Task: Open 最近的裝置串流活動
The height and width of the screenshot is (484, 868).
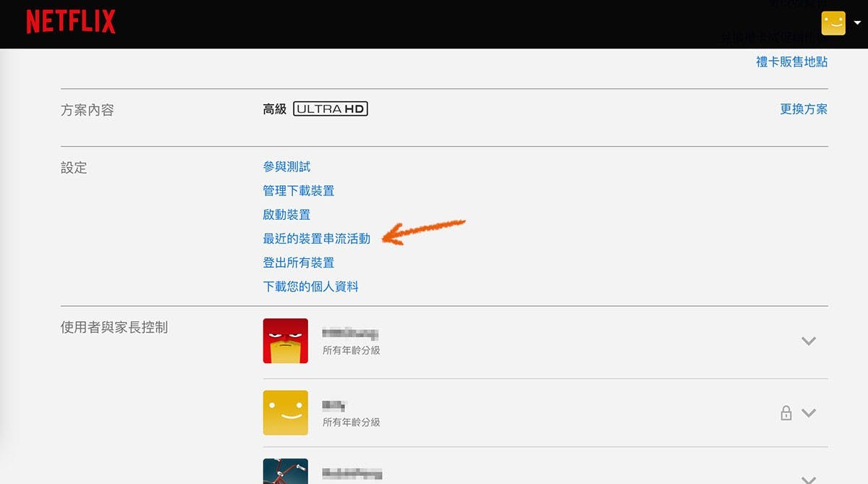Action: [317, 239]
